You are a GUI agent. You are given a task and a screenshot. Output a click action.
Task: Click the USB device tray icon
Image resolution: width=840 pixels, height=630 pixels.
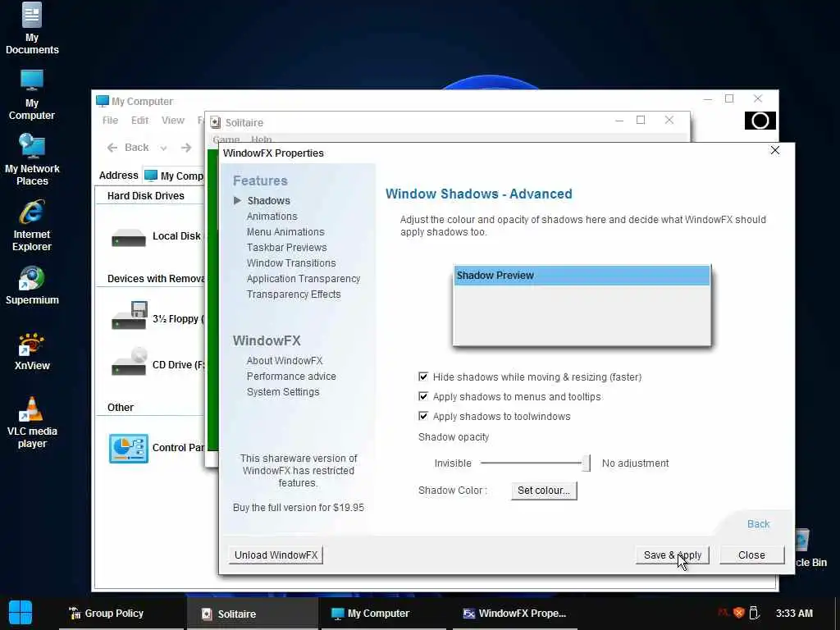point(755,612)
